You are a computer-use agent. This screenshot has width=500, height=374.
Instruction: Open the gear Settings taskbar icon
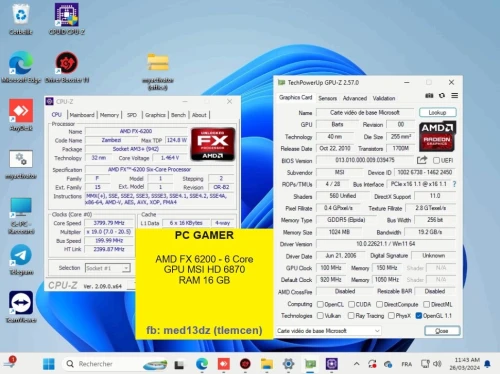[x=288, y=364]
